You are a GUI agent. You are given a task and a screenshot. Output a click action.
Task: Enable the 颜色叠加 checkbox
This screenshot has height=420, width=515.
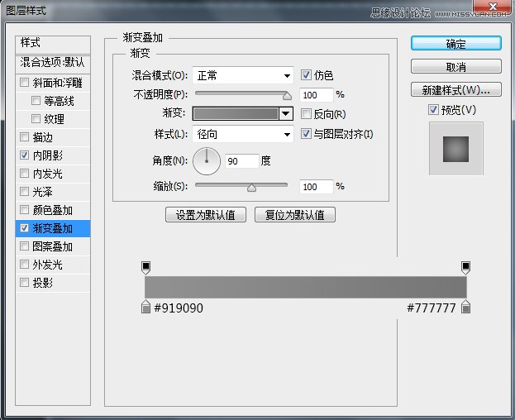coord(24,209)
